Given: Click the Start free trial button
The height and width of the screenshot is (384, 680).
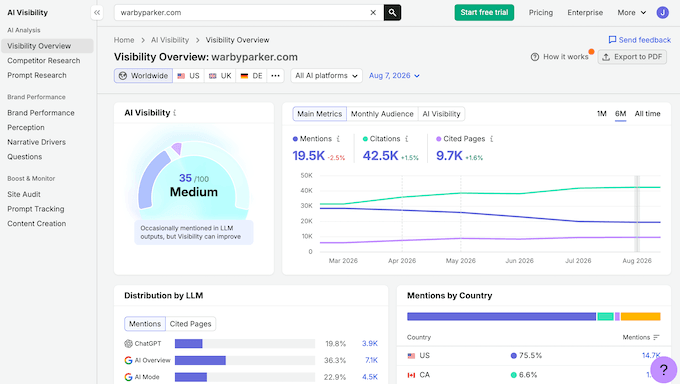Looking at the screenshot, I should (484, 13).
